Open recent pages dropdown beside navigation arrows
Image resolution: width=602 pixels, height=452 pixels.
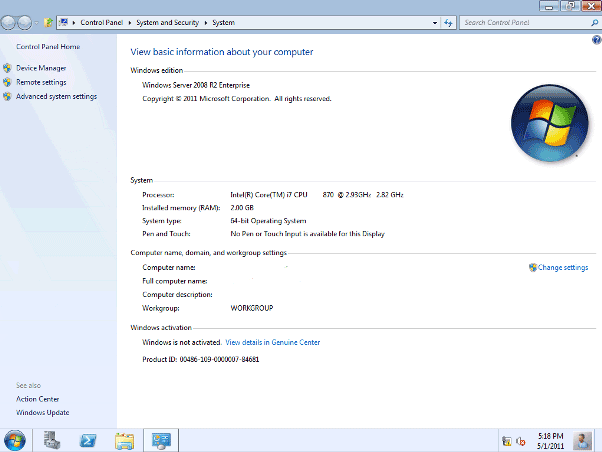point(36,23)
